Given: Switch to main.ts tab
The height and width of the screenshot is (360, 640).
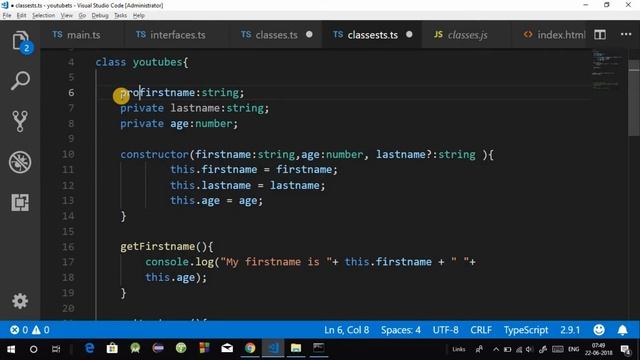Looking at the screenshot, I should (82, 35).
